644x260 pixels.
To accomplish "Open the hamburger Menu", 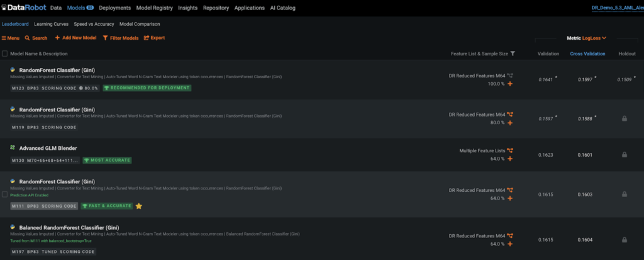I will tap(10, 38).
